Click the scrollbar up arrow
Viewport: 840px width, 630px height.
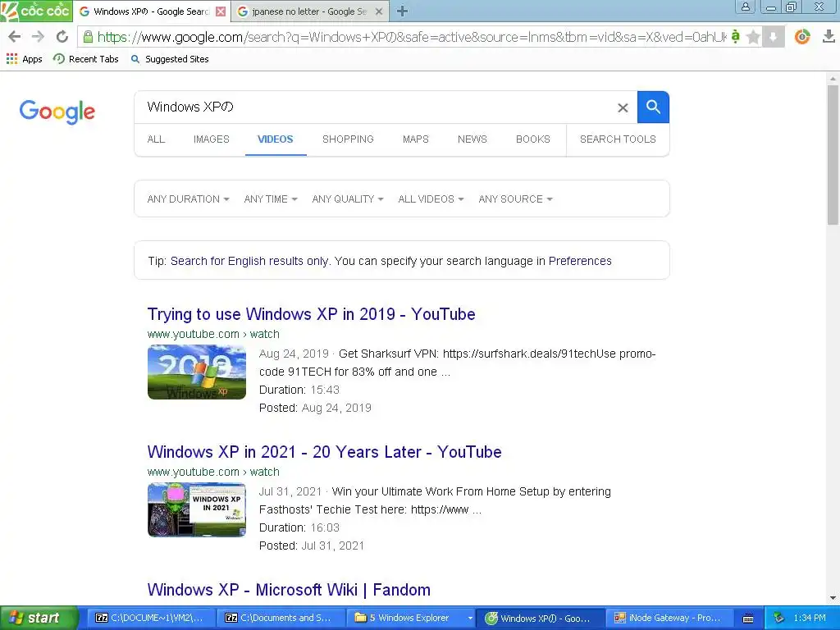833,78
